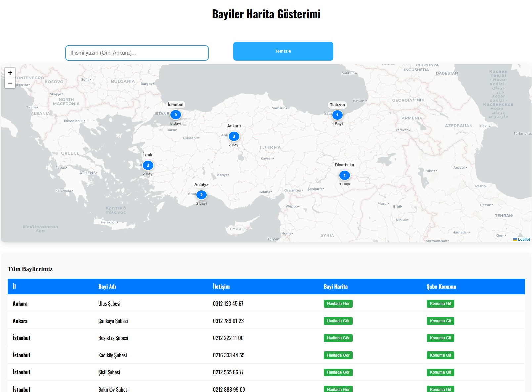
Task: Click the Tüm Bayilerimiz heading
Action: (x=30, y=269)
